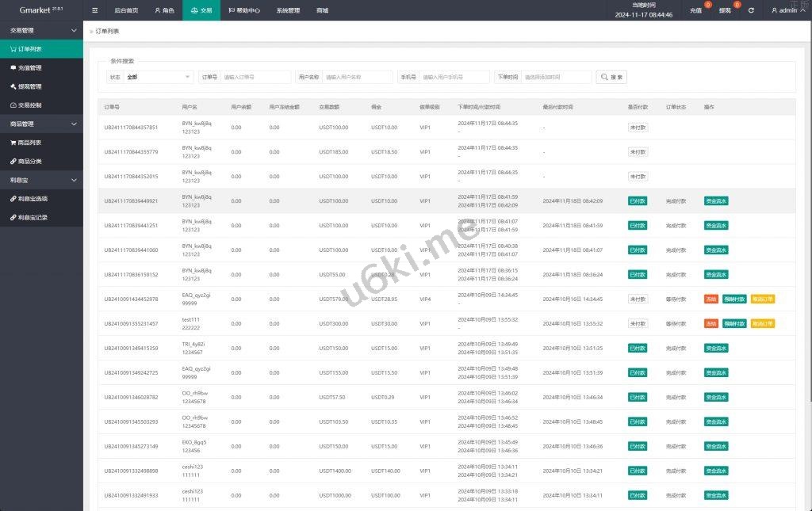Viewport: 812px width, 511px height.
Task: Open 充值管理 in the sidebar
Action: [30, 67]
